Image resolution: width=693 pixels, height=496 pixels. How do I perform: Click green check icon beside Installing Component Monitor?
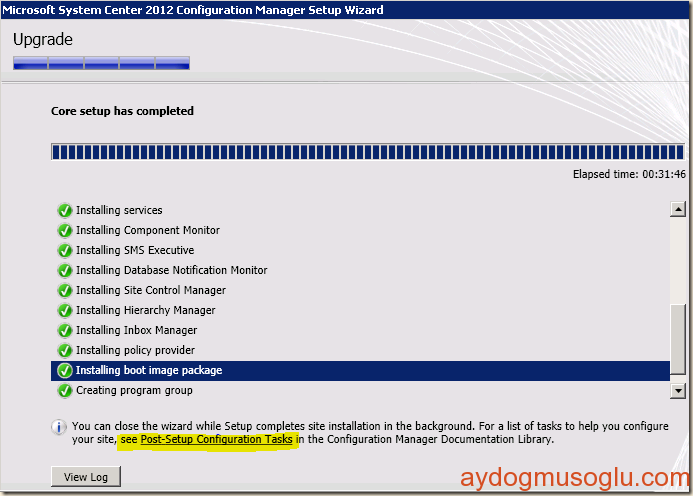point(65,230)
